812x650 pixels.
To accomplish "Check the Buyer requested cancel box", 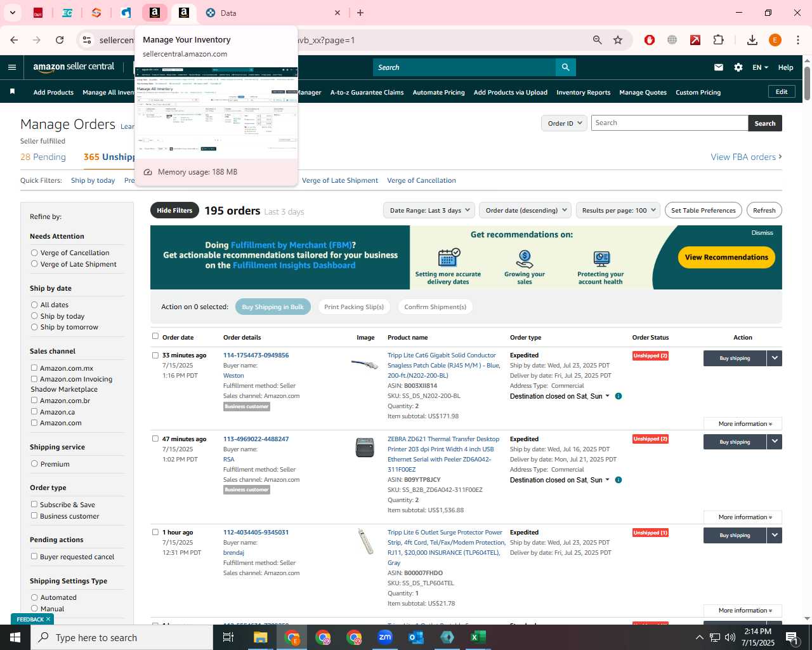I will click(x=34, y=556).
